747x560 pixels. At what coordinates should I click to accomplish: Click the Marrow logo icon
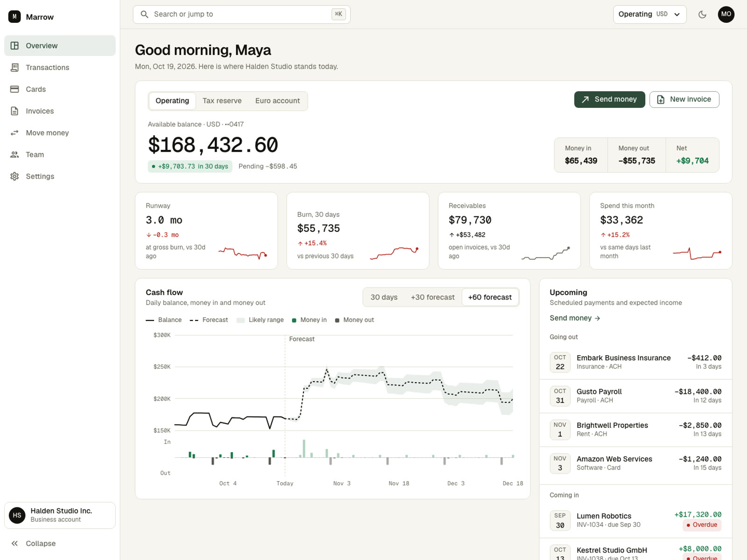[14, 17]
